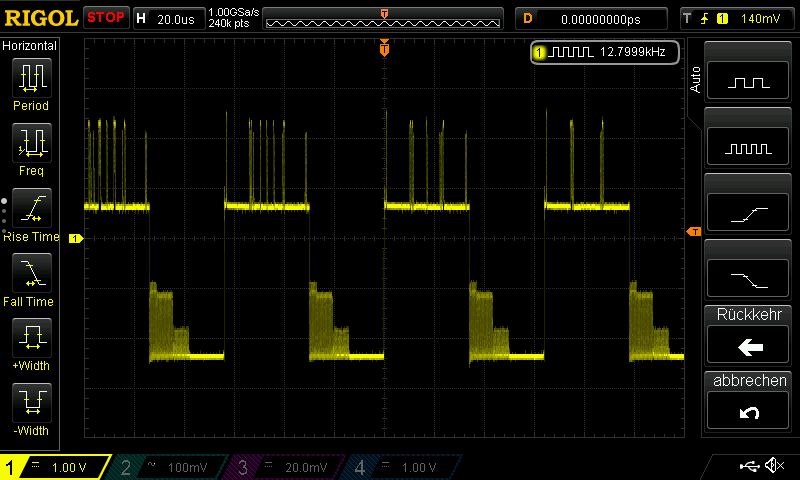Open the Horizontal menu header
Viewport: 800px width, 480px height.
point(31,46)
